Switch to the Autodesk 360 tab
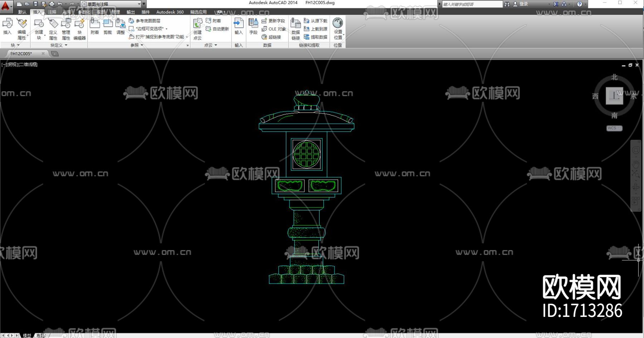 click(170, 12)
